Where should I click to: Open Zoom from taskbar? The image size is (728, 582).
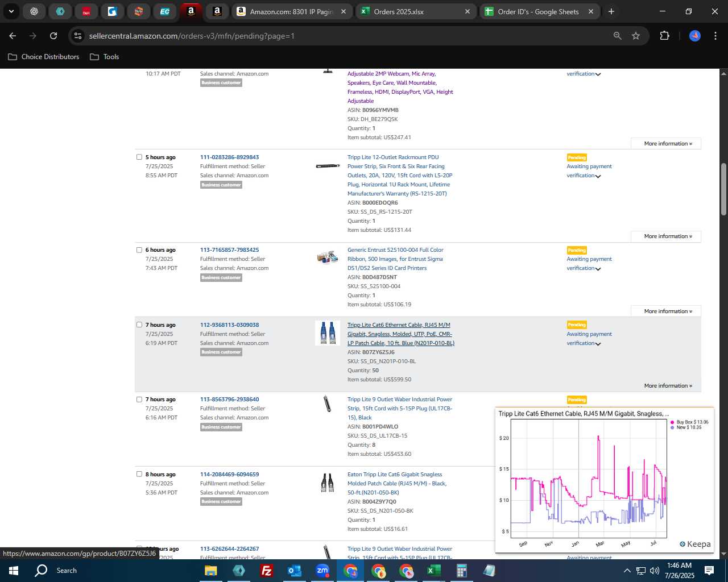click(322, 571)
